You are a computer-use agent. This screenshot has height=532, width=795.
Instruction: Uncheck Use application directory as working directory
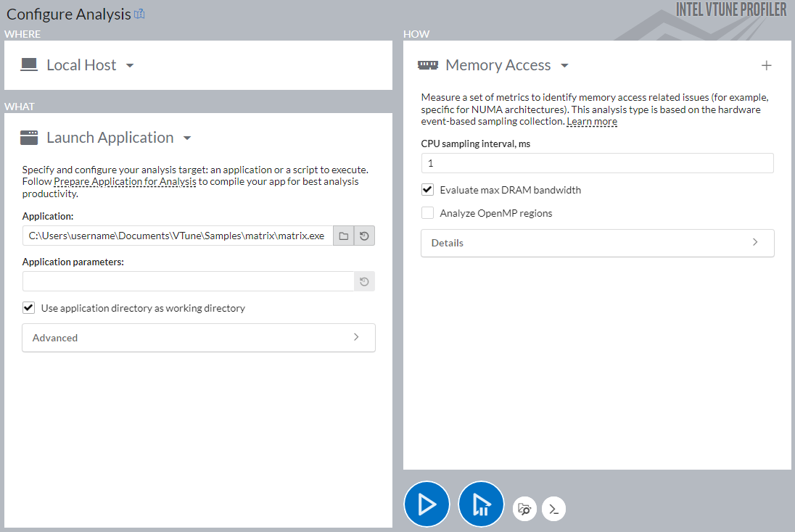tap(29, 308)
